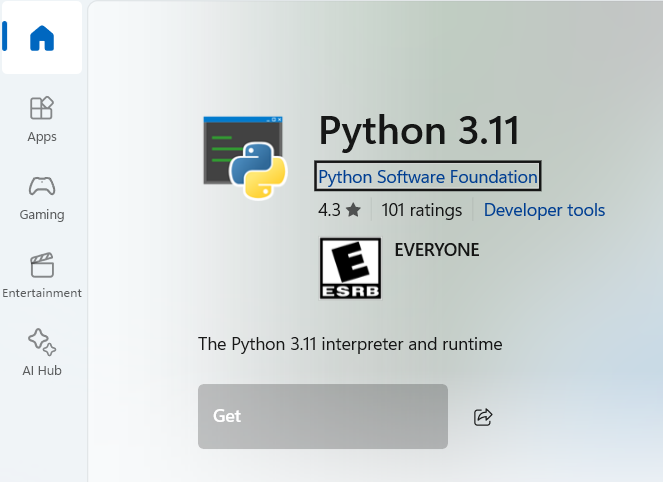The height and width of the screenshot is (482, 663).
Task: Click the Python 3.11 title heading
Action: [419, 131]
